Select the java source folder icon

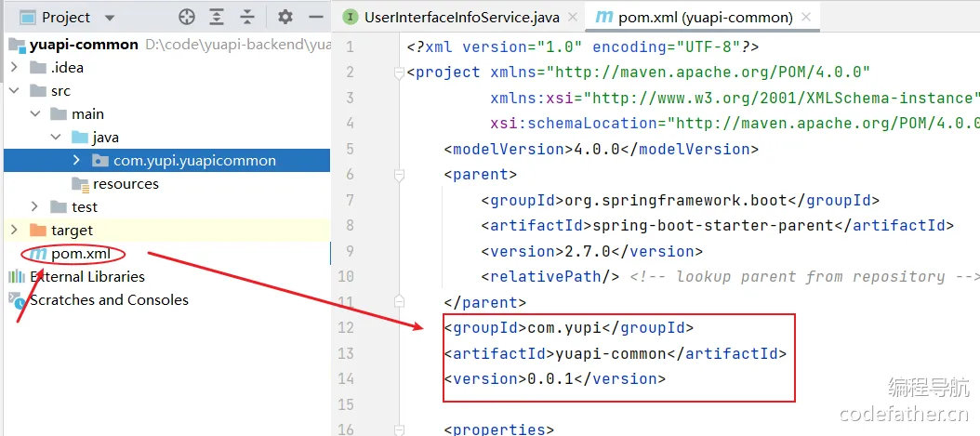click(79, 137)
